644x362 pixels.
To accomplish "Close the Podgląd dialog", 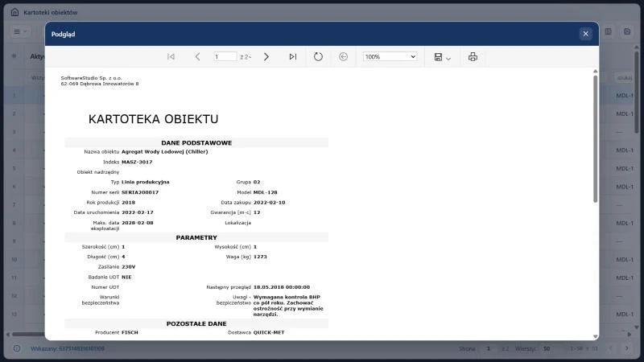I will coord(586,34).
